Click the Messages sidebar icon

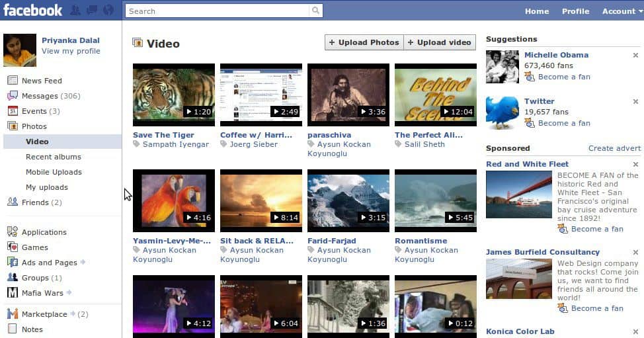coord(13,95)
